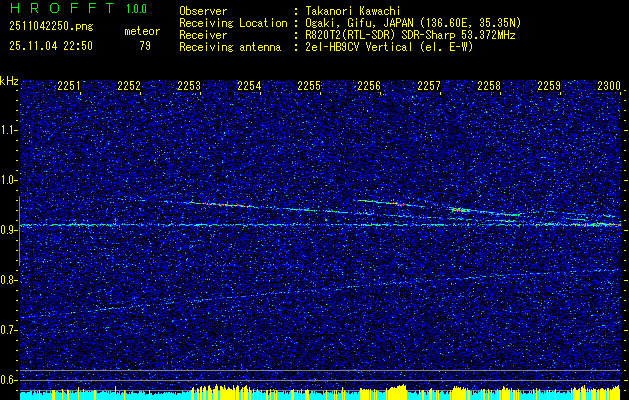Click the 0.6 kHz axis label
Image resolution: width=629 pixels, height=400 pixels.
pos(8,380)
